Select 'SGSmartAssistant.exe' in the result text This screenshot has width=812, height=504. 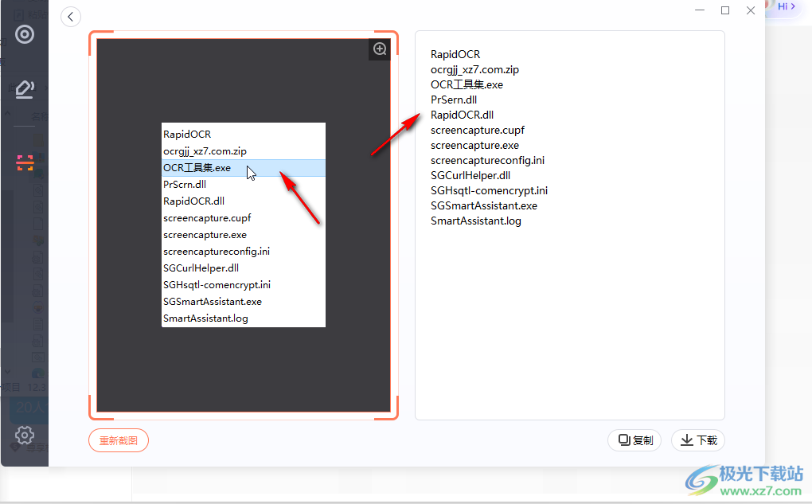484,205
